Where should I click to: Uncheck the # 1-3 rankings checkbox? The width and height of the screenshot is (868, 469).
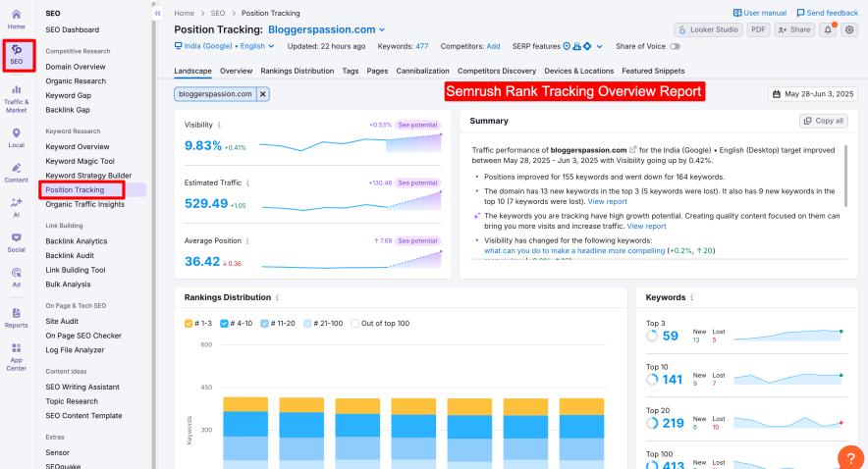(190, 323)
